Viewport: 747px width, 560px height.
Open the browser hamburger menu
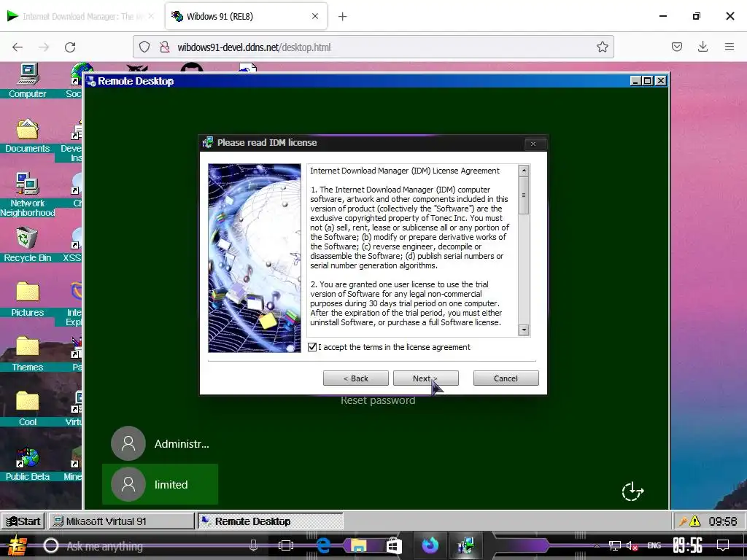(x=729, y=47)
